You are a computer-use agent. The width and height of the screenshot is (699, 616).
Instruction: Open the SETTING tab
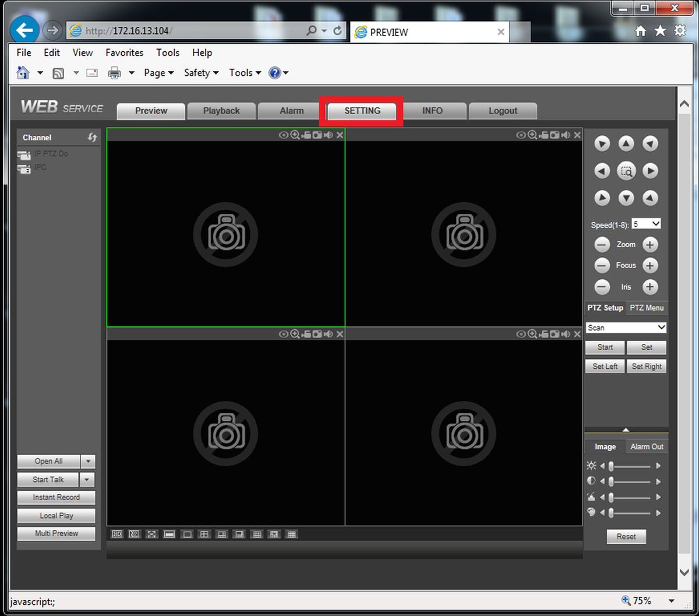[x=362, y=111]
